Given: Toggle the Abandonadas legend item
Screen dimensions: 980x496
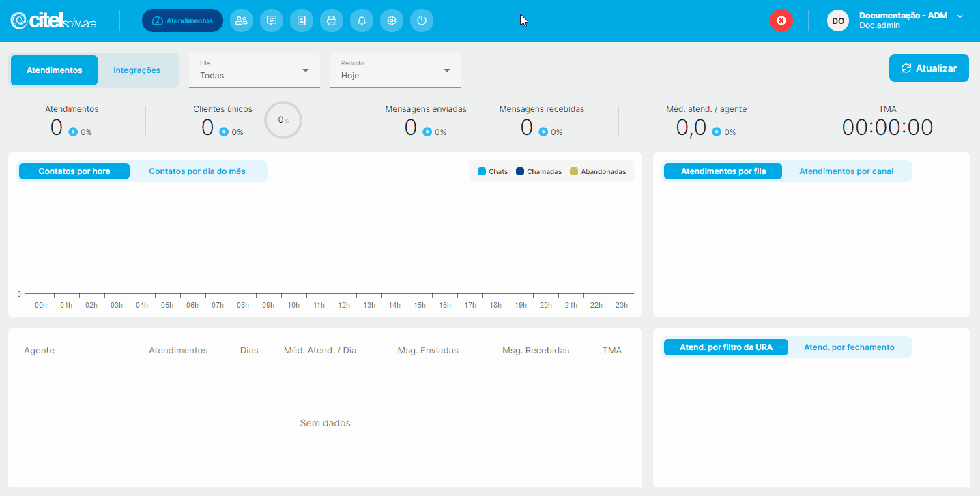Looking at the screenshot, I should 598,171.
